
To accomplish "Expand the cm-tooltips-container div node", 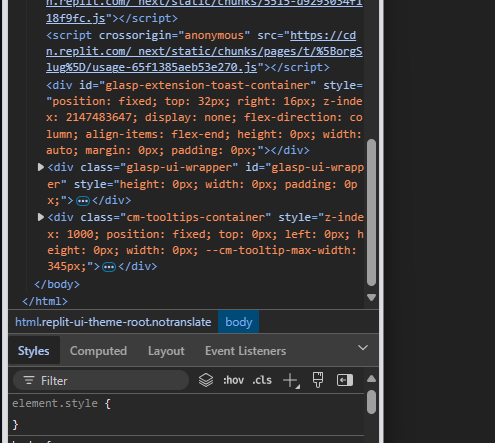I will (x=40, y=217).
